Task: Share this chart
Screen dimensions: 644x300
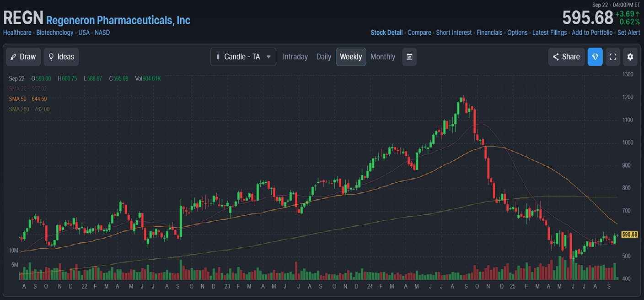Action: [x=566, y=57]
